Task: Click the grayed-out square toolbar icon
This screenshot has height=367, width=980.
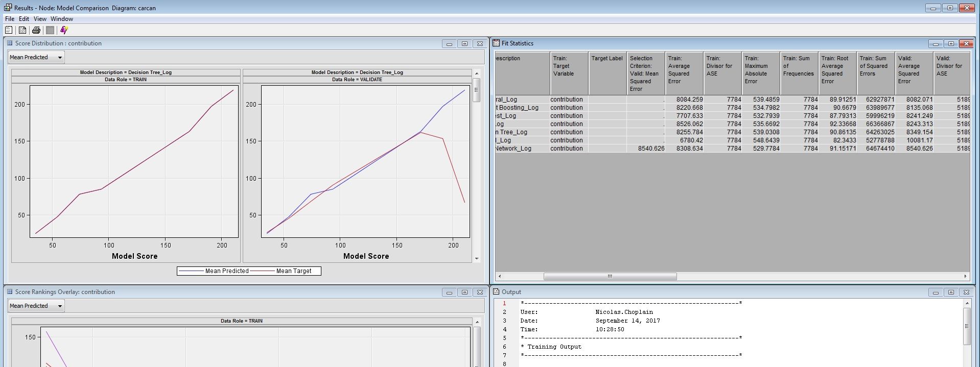Action: point(50,30)
